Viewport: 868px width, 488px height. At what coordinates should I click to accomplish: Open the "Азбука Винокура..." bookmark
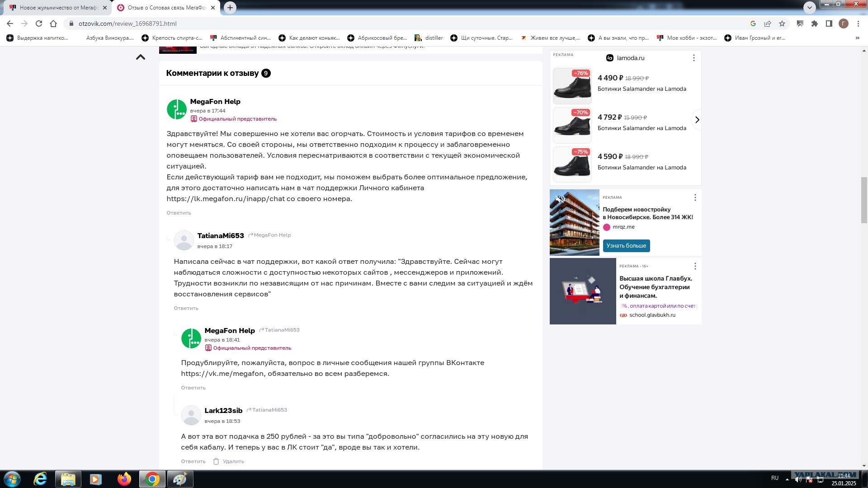click(x=110, y=38)
